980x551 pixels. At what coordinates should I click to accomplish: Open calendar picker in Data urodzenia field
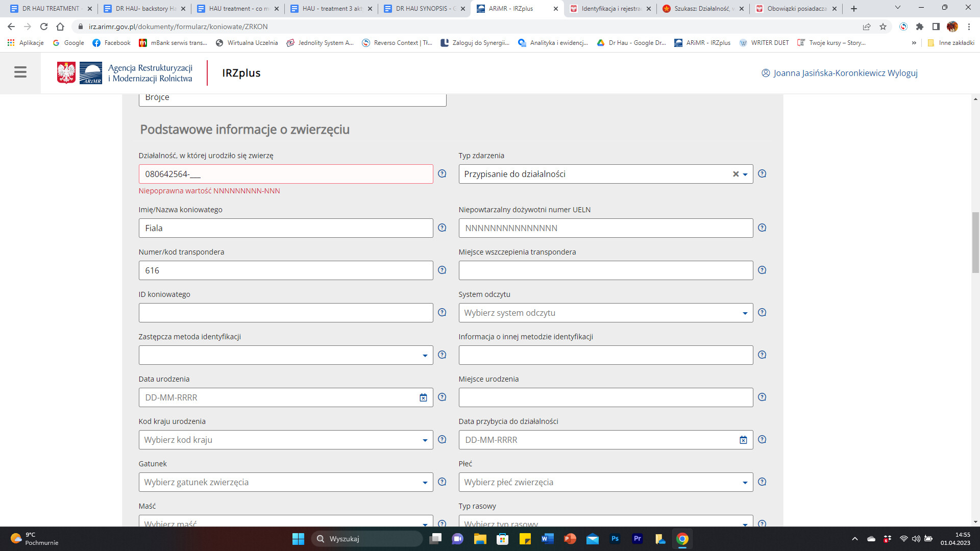(423, 397)
